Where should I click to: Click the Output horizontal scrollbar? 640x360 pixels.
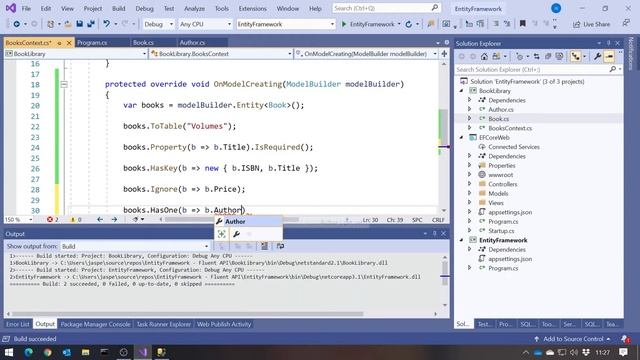187,314
